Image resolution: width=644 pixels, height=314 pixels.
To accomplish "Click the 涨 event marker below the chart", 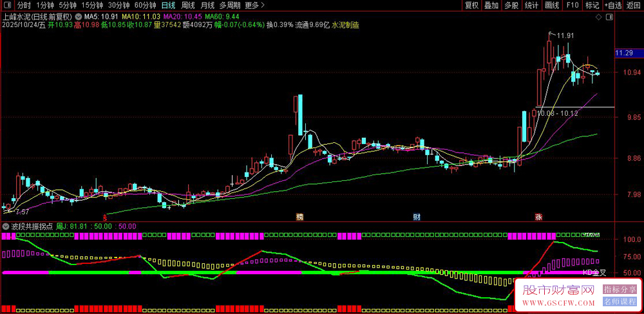I will 537,217.
